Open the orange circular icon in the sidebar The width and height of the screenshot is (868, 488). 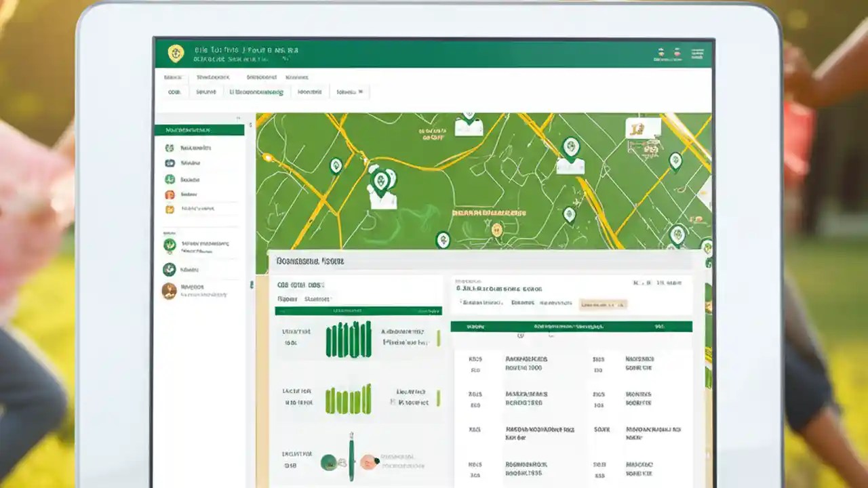pyautogui.click(x=170, y=195)
